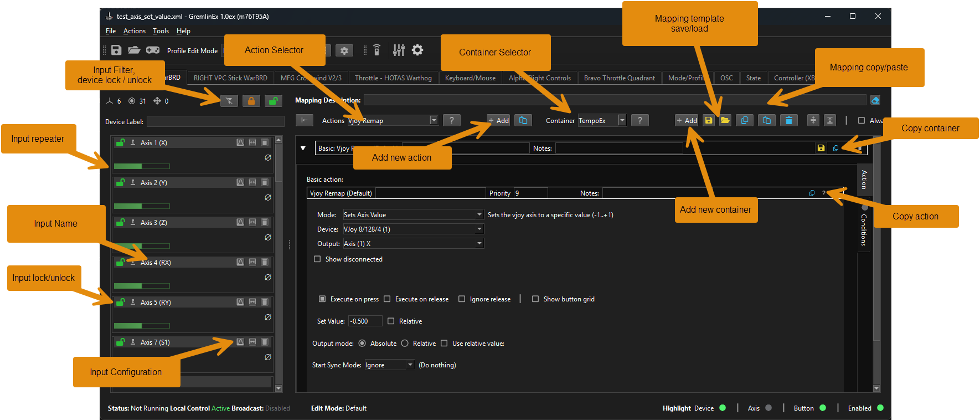This screenshot has width=980, height=420.
Task: Click the input filter icon button
Action: [229, 101]
